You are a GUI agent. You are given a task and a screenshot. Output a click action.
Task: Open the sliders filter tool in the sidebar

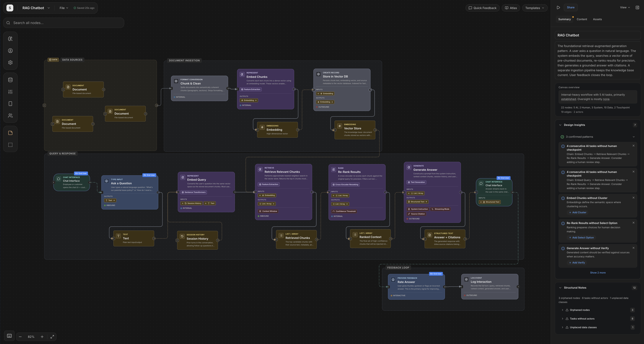click(x=10, y=92)
